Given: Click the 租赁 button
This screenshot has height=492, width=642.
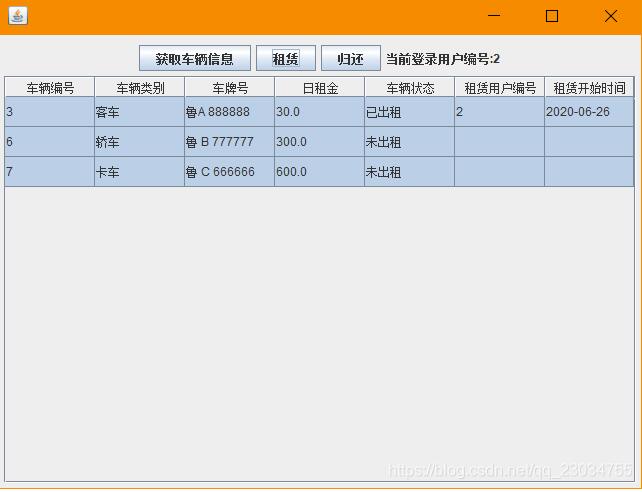Looking at the screenshot, I should [x=286, y=58].
